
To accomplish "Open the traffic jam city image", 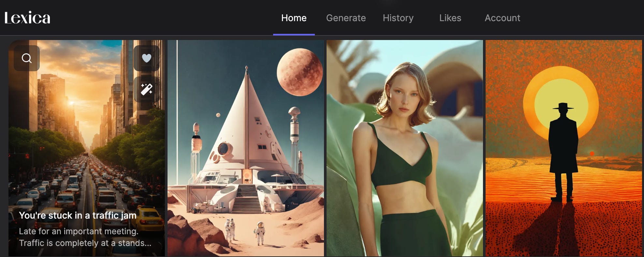I will tap(87, 148).
